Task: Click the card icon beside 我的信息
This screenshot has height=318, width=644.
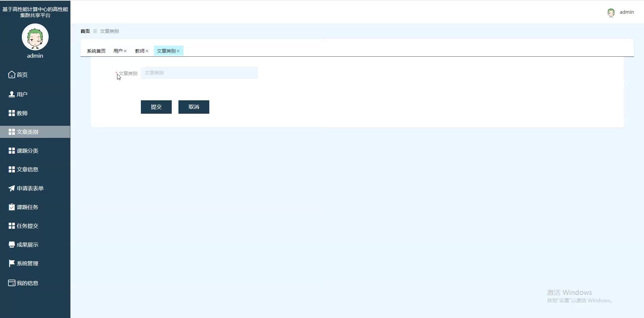Action: tap(12, 283)
